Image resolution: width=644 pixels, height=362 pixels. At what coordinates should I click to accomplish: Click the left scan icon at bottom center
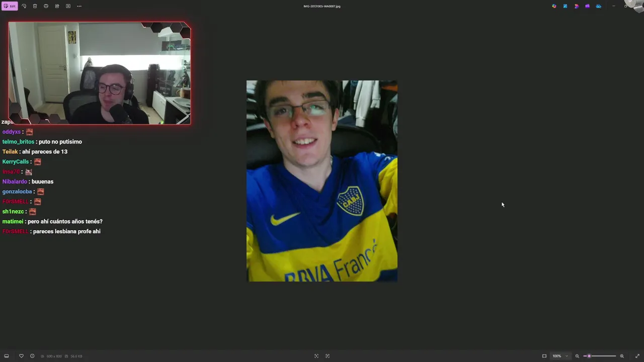point(316,356)
